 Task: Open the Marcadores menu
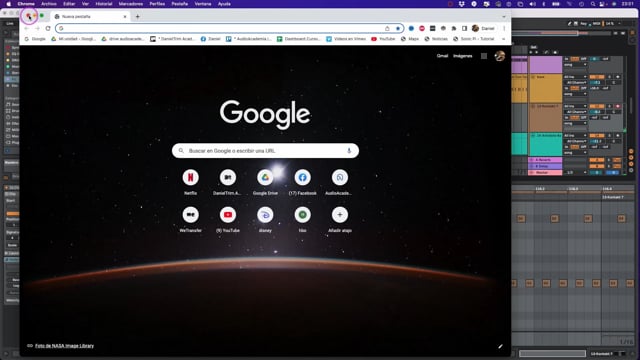coord(131,4)
